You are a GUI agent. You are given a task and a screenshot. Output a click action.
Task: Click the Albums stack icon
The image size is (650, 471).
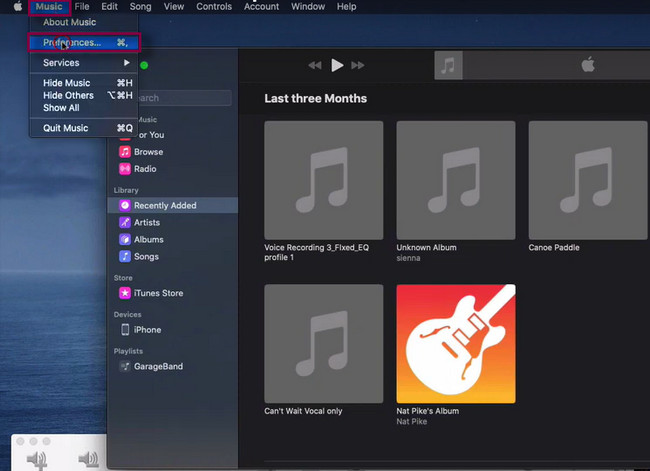[x=125, y=239]
